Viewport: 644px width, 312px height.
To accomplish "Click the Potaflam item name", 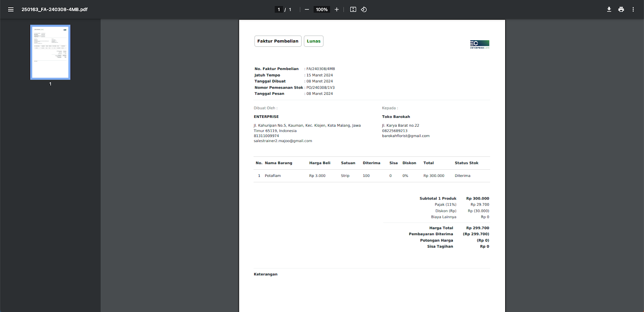I will pos(273,176).
